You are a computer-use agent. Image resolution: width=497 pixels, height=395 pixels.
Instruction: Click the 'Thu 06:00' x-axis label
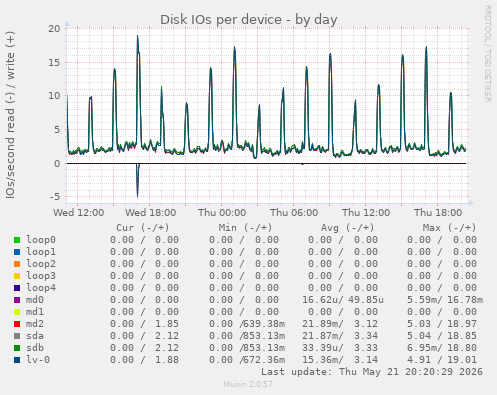(x=294, y=213)
